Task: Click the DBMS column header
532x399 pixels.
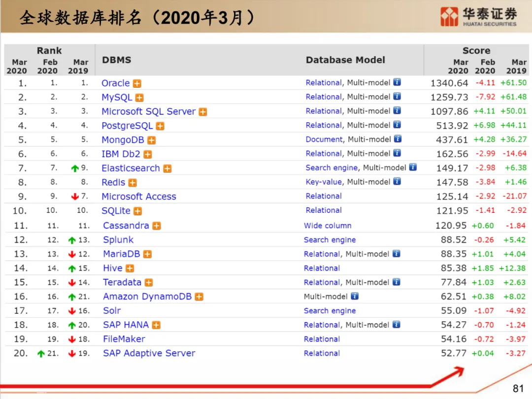Action: pyautogui.click(x=117, y=60)
